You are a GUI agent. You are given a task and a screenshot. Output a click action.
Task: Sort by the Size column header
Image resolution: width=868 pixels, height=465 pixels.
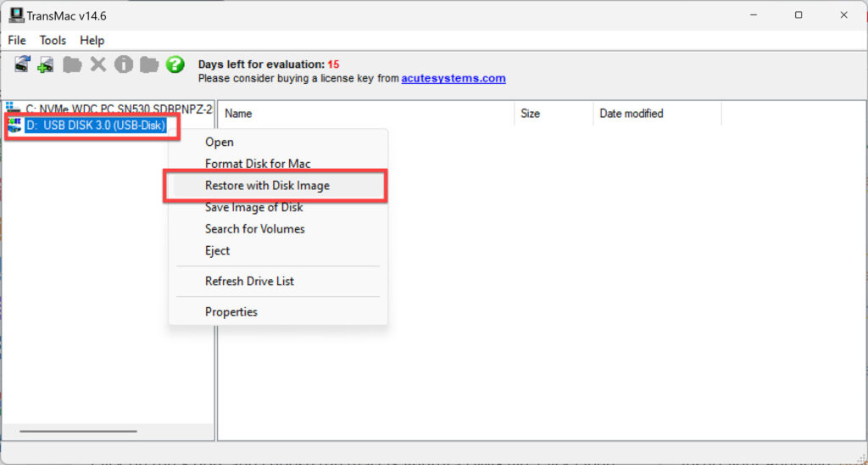pyautogui.click(x=554, y=114)
